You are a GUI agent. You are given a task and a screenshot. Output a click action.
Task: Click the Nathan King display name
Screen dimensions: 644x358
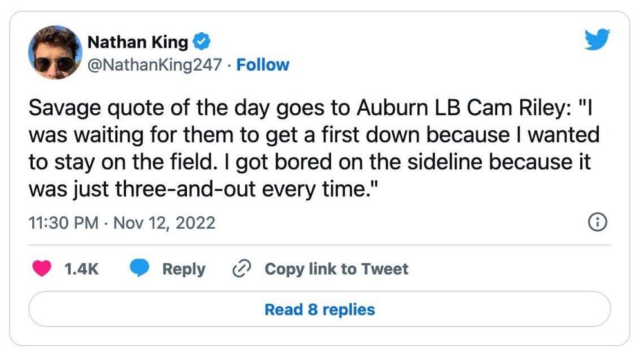138,42
